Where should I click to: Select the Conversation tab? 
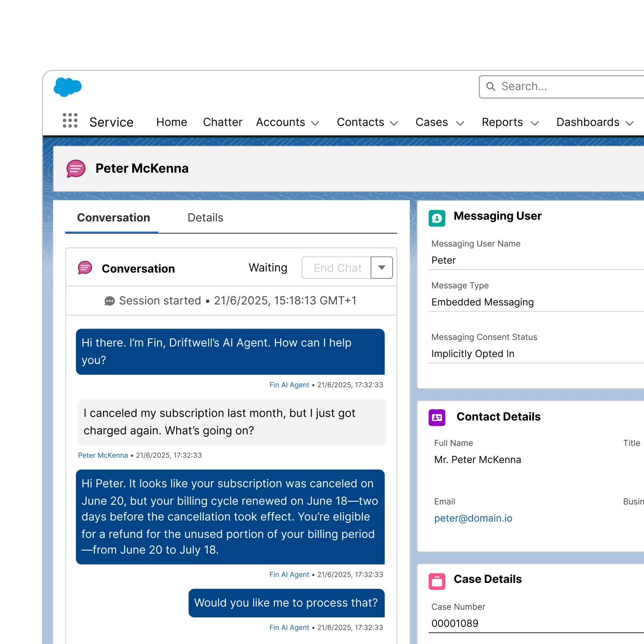[113, 218]
